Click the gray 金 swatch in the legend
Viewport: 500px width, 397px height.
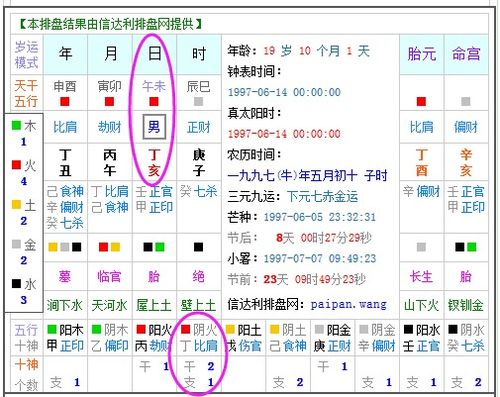(x=16, y=244)
